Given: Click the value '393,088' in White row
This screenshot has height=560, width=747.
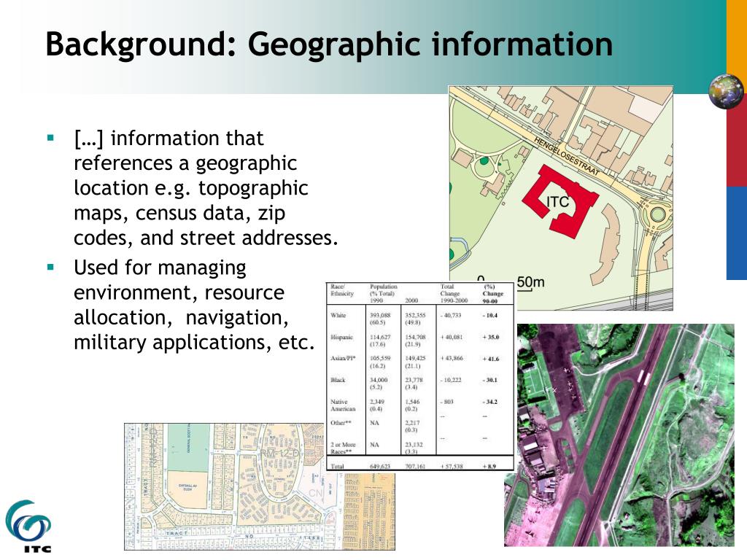Looking at the screenshot, I should point(380,315).
